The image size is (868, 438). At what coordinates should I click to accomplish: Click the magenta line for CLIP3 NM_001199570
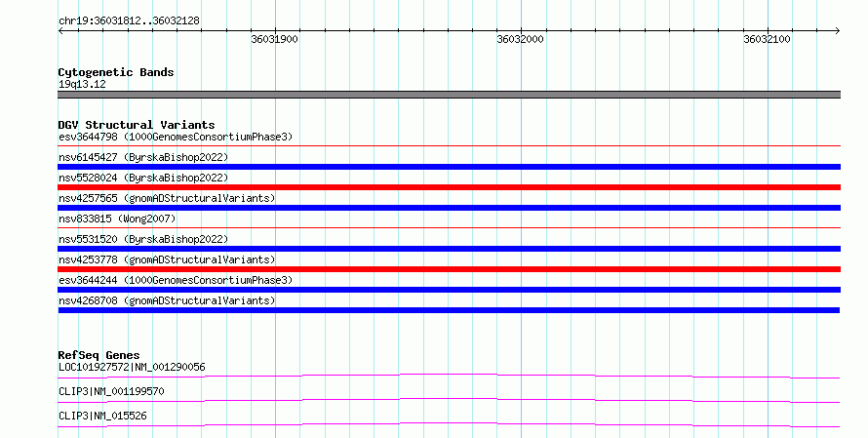tap(449, 400)
